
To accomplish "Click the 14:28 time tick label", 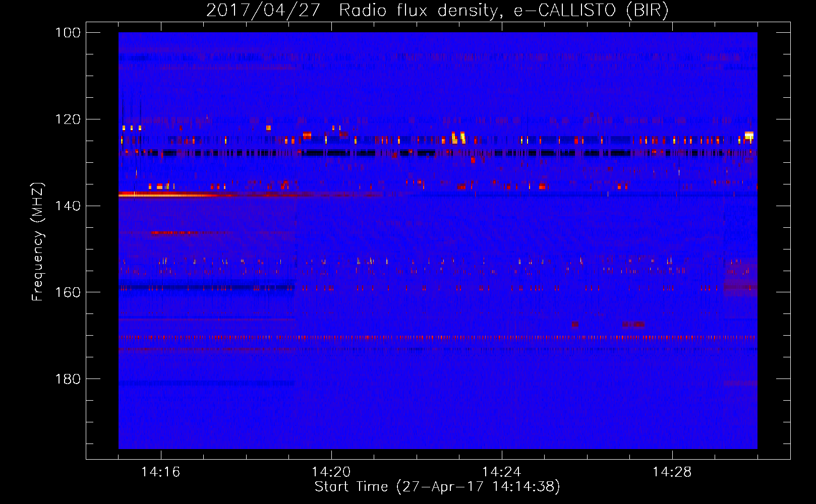I will [x=672, y=472].
